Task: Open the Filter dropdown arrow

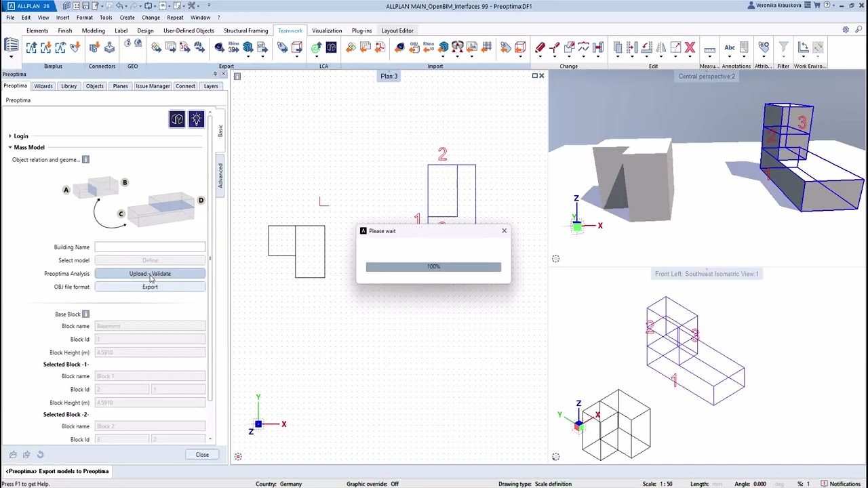Action: click(783, 56)
